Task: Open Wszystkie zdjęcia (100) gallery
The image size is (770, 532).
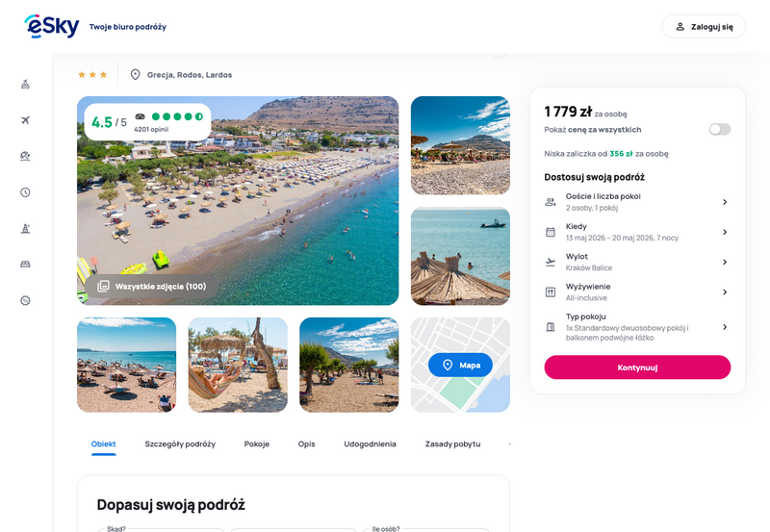Action: click(x=151, y=286)
